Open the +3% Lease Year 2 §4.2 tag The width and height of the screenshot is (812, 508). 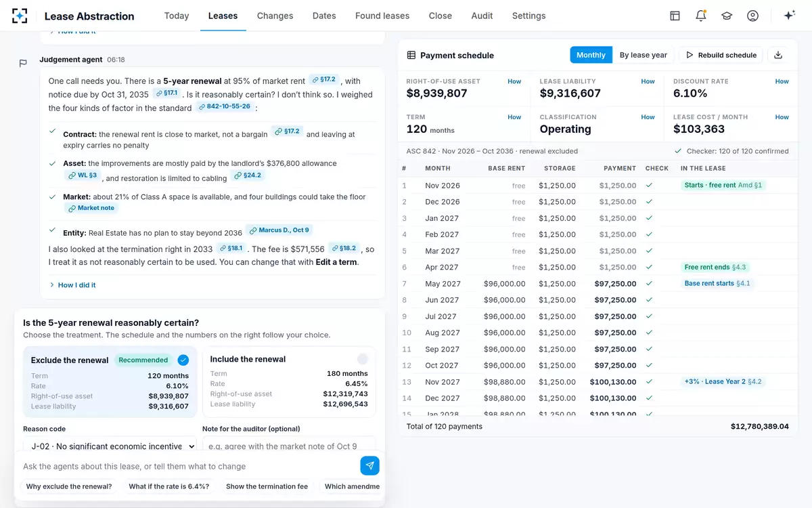pos(723,382)
